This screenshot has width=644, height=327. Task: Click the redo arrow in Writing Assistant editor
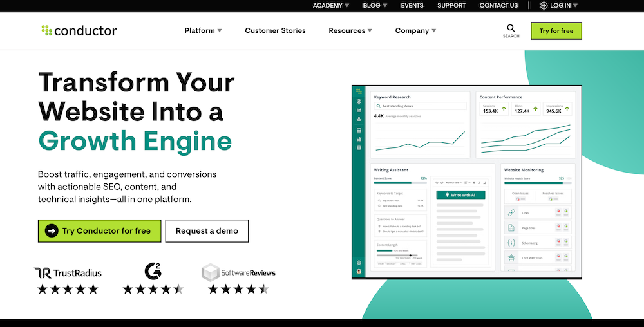(x=442, y=183)
